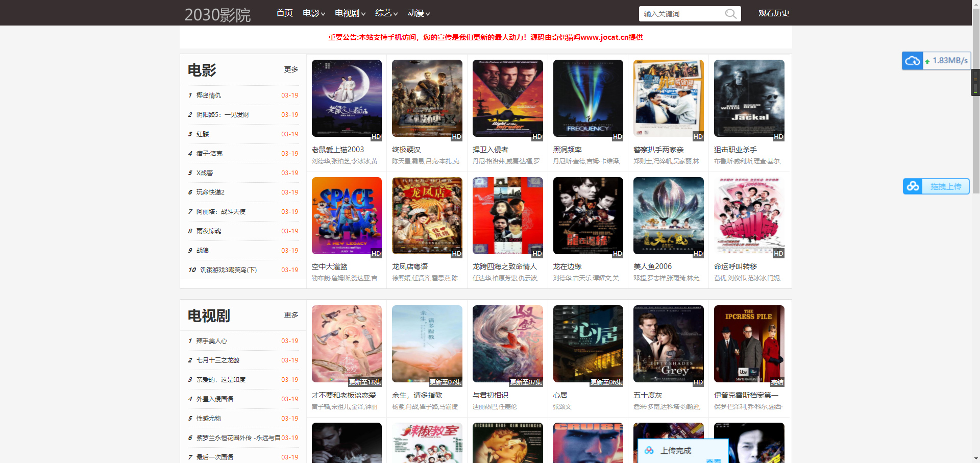980x463 pixels.
Task: Click the 拖拽上传 cloud upload button
Action: pos(936,186)
